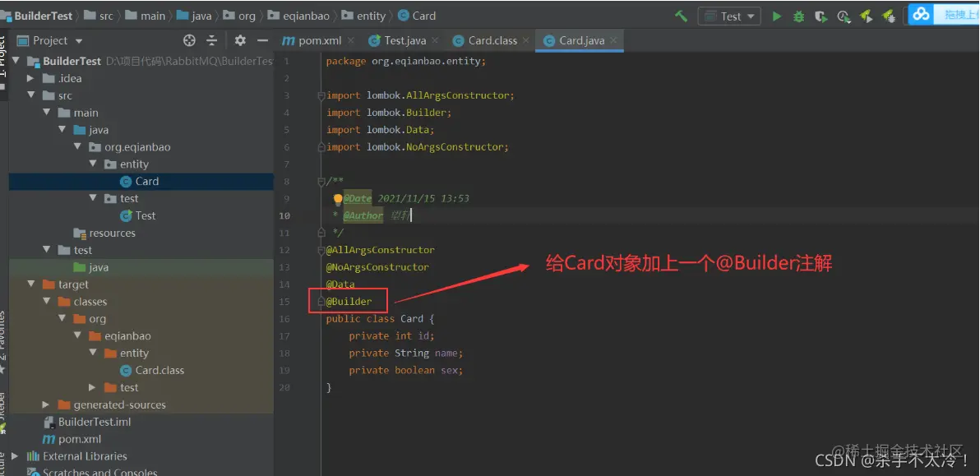Click the @AllArgsConstructor annotation

point(380,250)
